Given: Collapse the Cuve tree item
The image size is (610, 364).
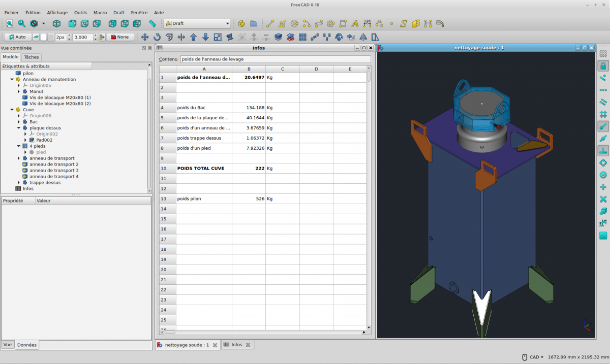Looking at the screenshot, I should [12, 110].
